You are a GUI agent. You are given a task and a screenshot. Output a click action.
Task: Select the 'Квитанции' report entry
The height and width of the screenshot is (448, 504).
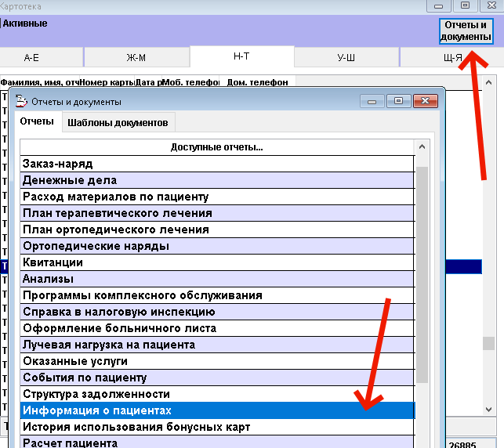coord(216,262)
